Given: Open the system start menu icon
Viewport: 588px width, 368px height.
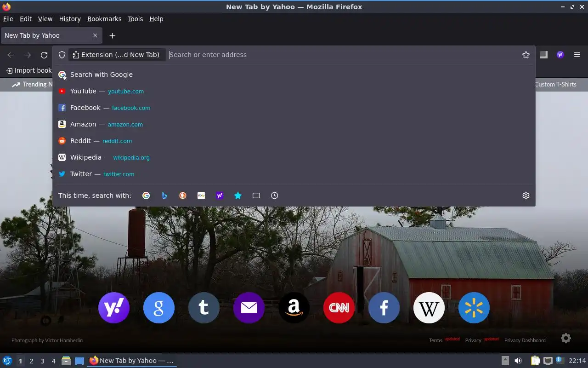Looking at the screenshot, I should click(x=7, y=361).
